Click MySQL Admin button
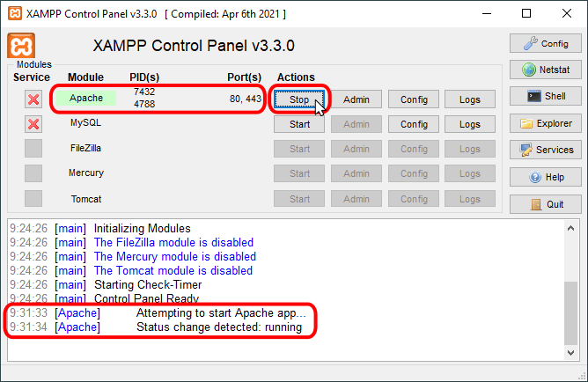Image resolution: width=588 pixels, height=382 pixels. pos(356,124)
